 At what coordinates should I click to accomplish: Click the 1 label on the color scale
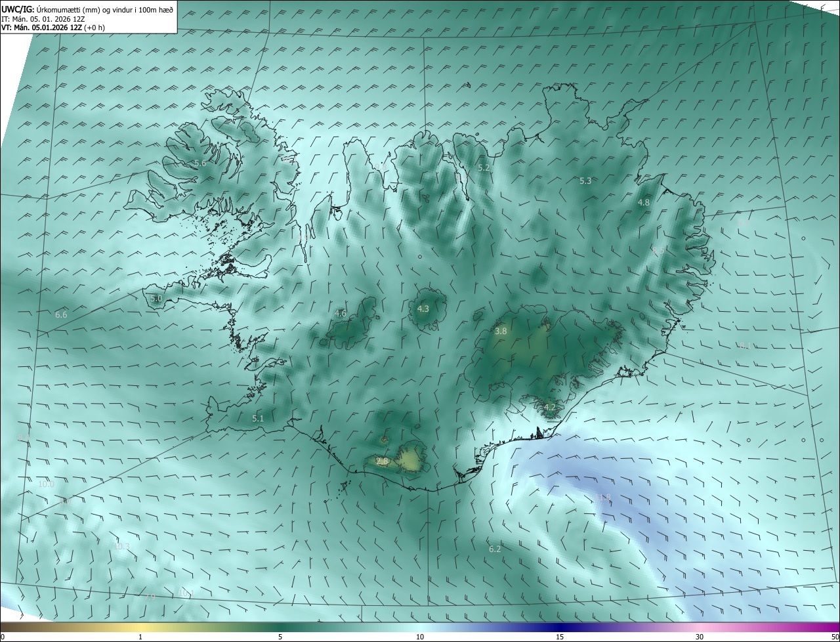[140, 637]
